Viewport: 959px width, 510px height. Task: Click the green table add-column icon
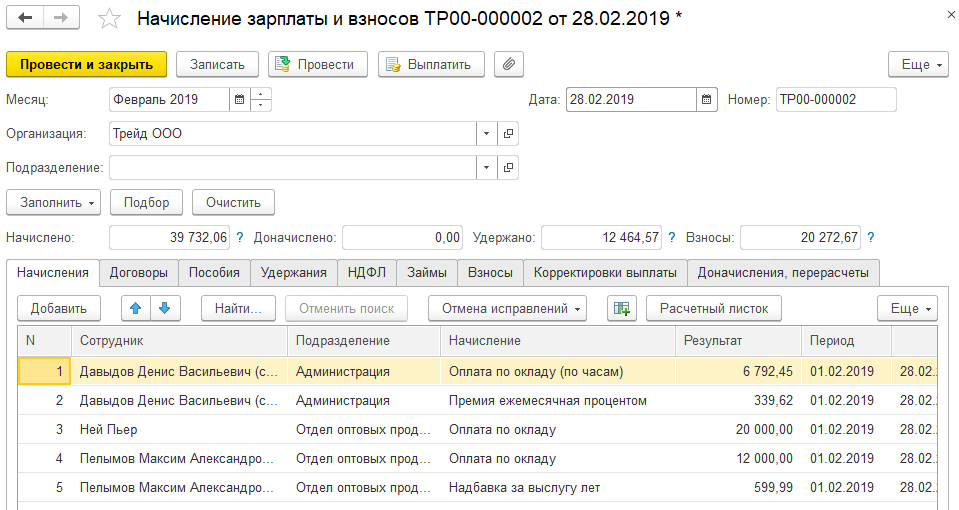click(621, 308)
